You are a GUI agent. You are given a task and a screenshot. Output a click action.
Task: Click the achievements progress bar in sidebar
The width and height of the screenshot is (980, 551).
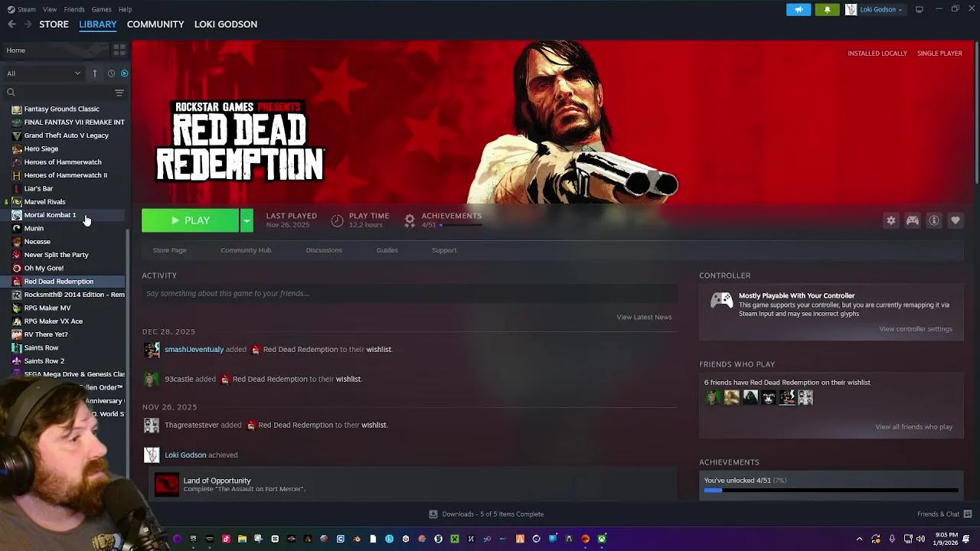pos(831,491)
